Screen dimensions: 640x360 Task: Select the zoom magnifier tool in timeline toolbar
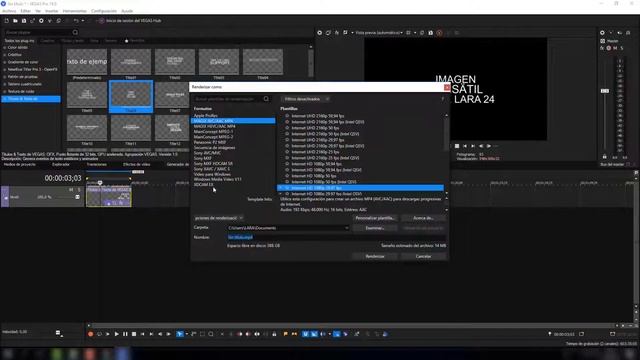click(211, 334)
